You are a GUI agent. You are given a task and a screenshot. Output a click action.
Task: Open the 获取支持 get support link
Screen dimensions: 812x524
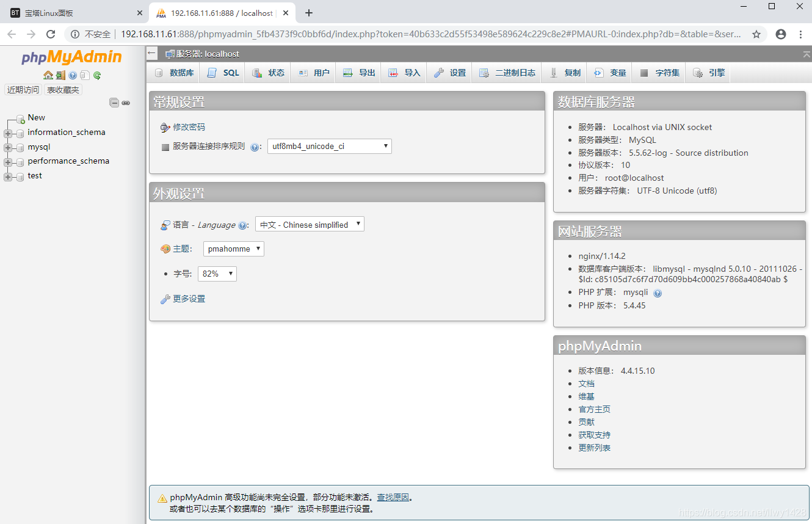[594, 435]
